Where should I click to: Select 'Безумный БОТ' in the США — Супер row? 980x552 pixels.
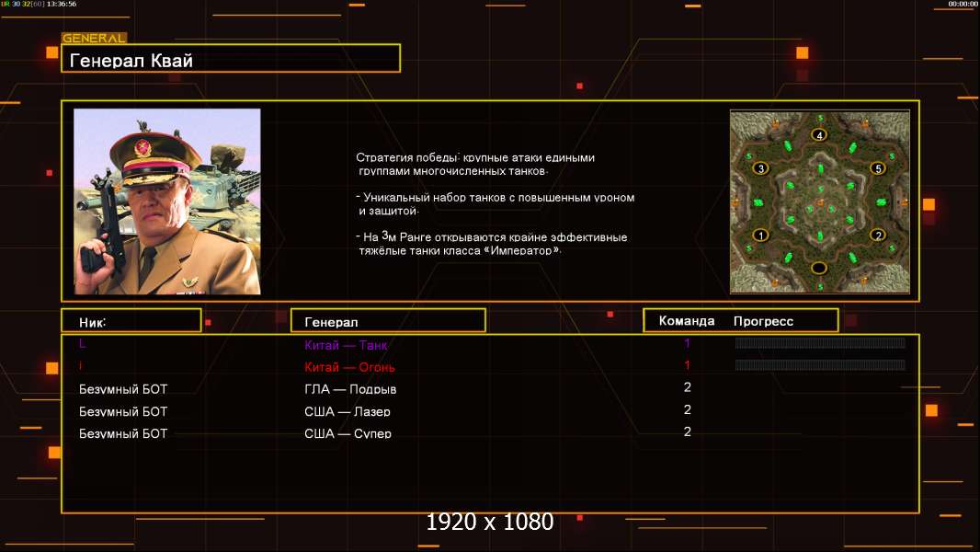tap(123, 434)
